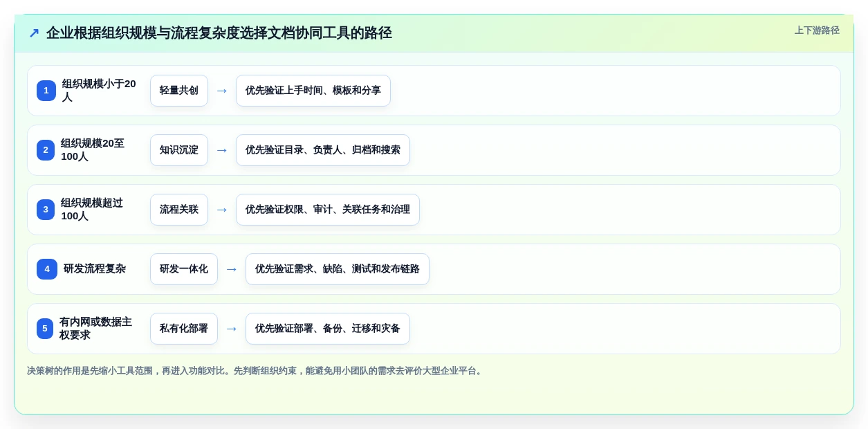
Task: Click the arrow after 流程关联
Action: tap(222, 210)
